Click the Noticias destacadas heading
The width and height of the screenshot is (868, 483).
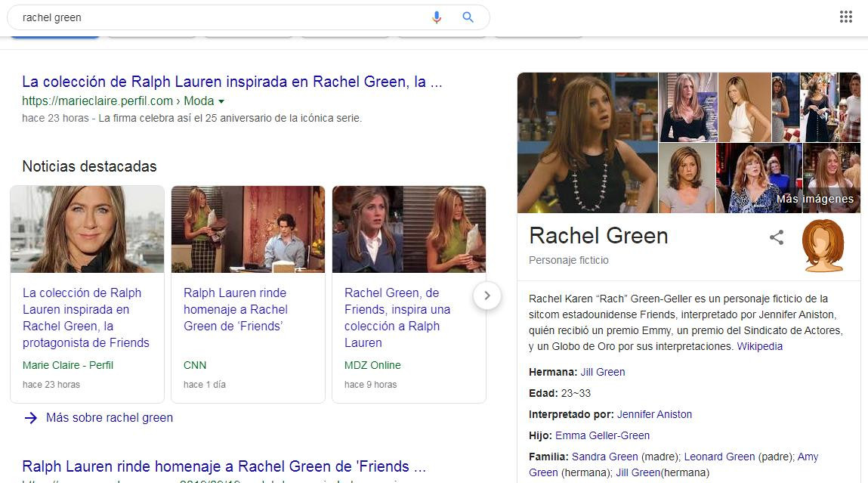click(90, 166)
